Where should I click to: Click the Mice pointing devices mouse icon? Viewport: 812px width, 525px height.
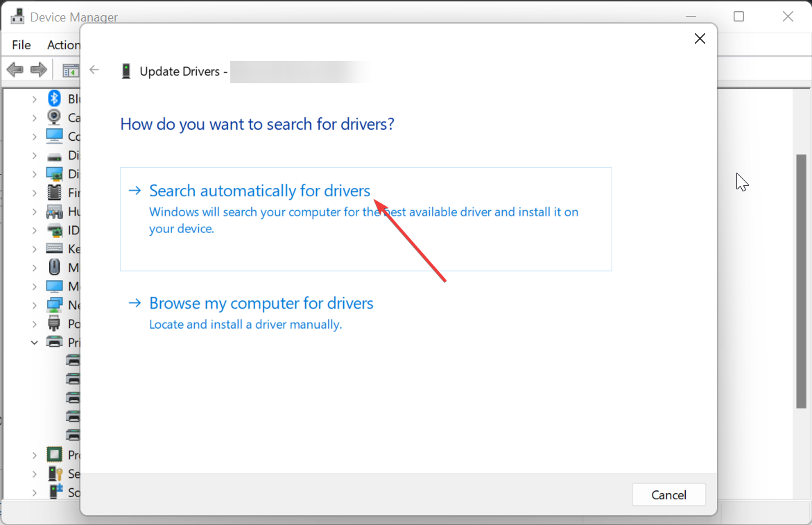pyautogui.click(x=54, y=267)
